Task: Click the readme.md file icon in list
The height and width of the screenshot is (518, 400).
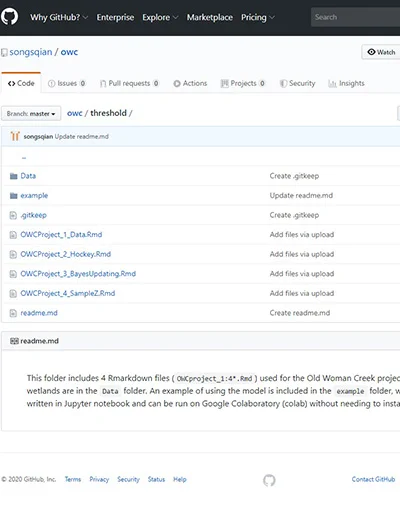Action: 13,313
